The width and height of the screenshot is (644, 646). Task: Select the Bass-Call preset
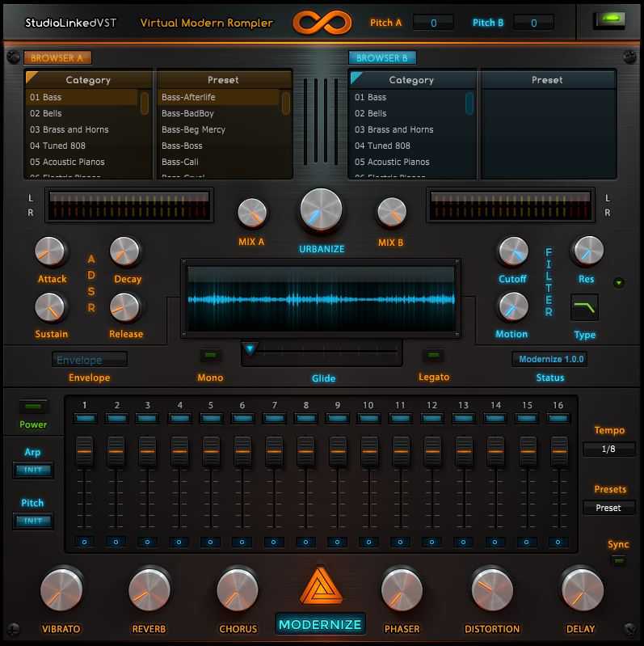click(219, 162)
